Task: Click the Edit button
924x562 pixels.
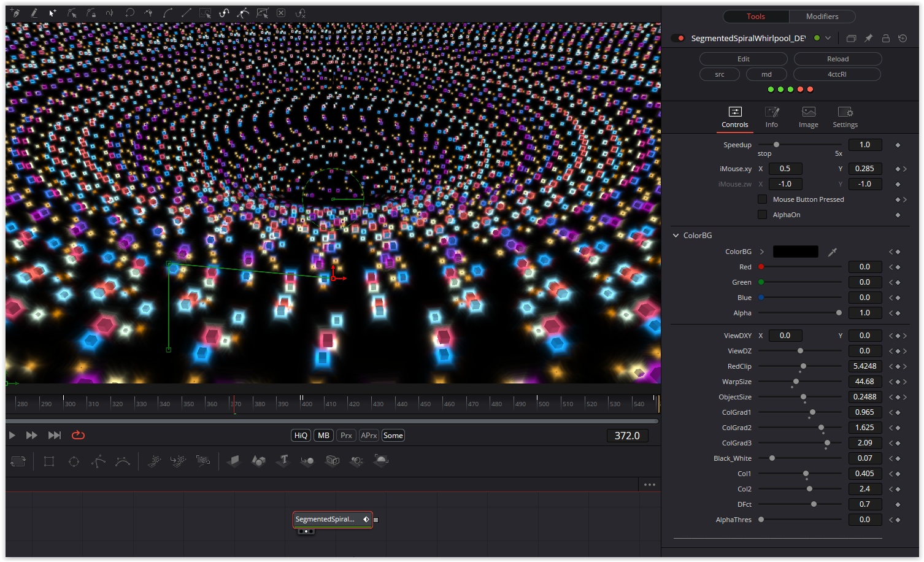Action: point(744,59)
